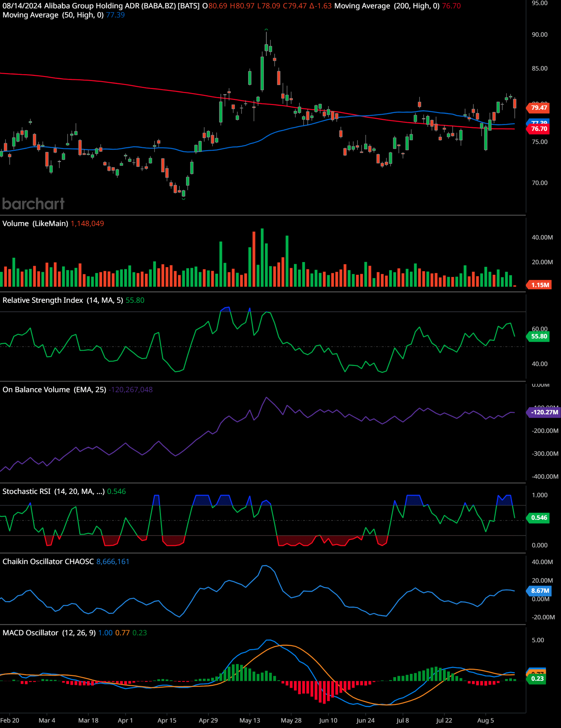
Task: Click the 76.70 red moving average tag
Action: pyautogui.click(x=538, y=129)
